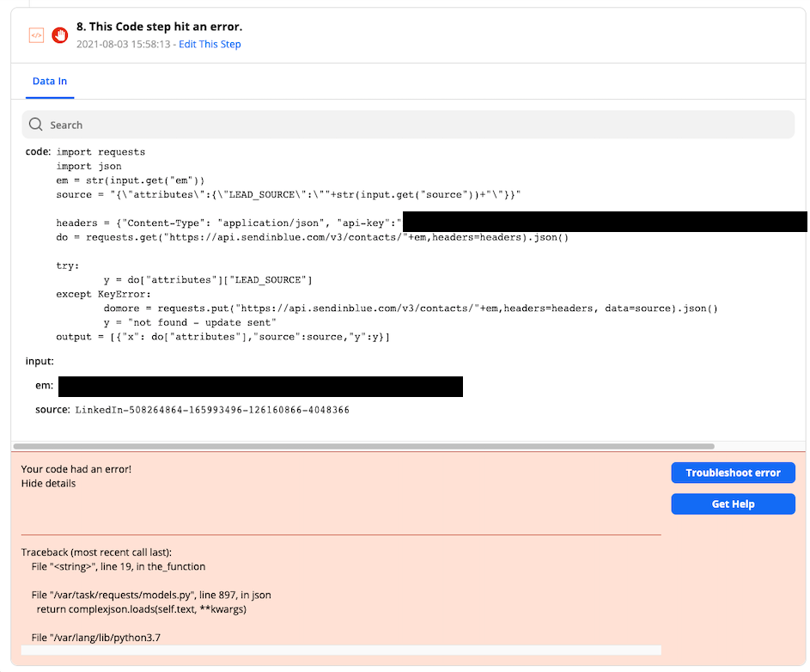Viewport: 810px width, 672px height.
Task: Click the '/var/lang/lib/python3.7' traceback line
Action: (x=96, y=638)
